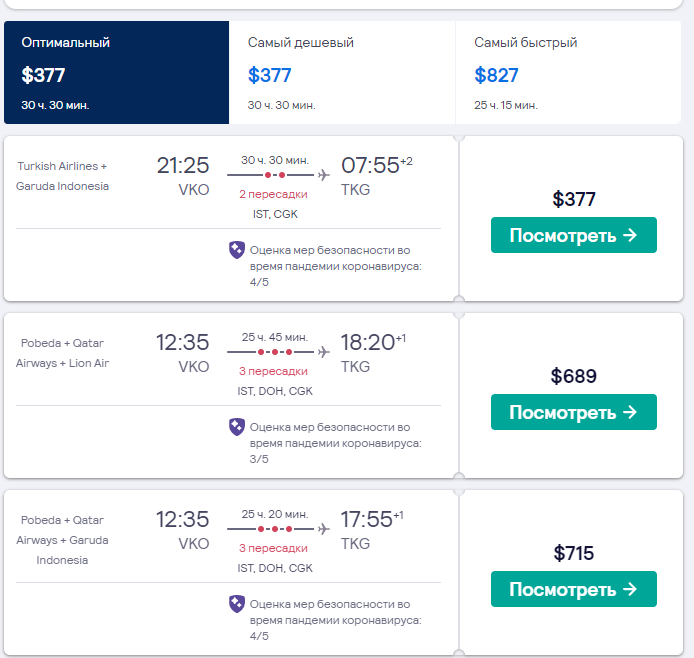Click the 21:25 VKO departure time
The image size is (694, 658).
[x=183, y=166]
